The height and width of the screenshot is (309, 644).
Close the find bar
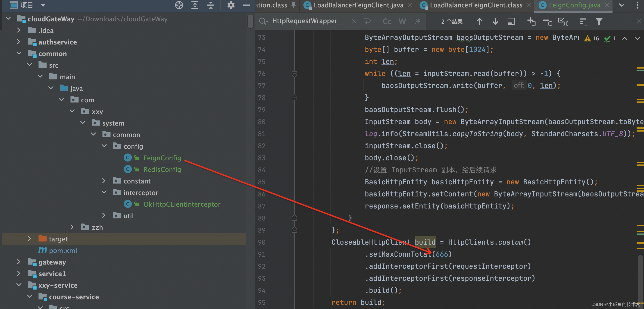click(x=639, y=21)
